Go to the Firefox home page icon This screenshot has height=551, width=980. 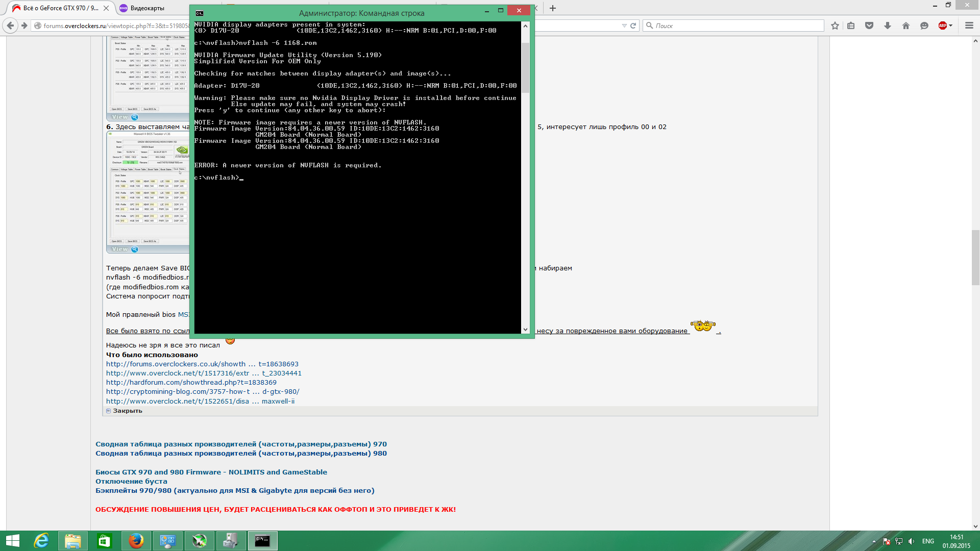click(906, 26)
